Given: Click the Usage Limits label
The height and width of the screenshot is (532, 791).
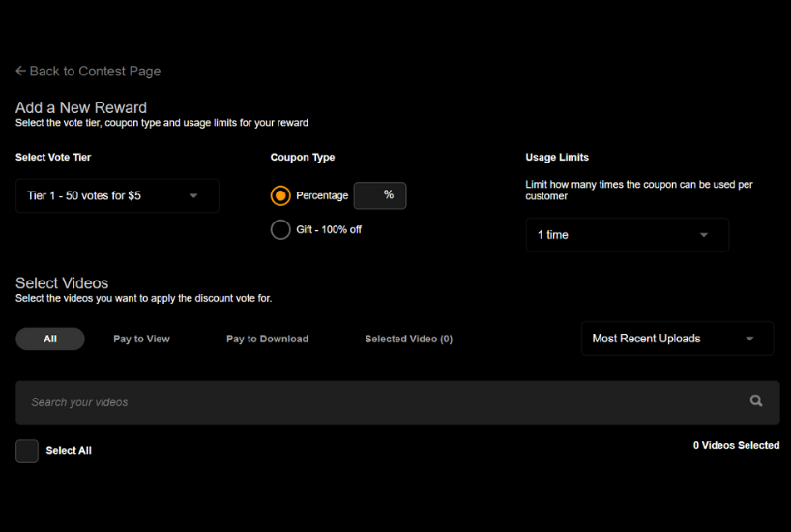Looking at the screenshot, I should point(557,157).
